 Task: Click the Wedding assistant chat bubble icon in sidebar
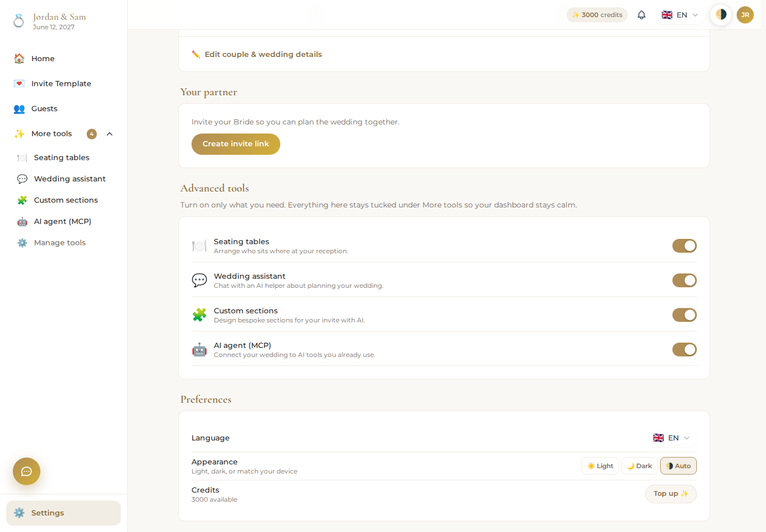(22, 179)
